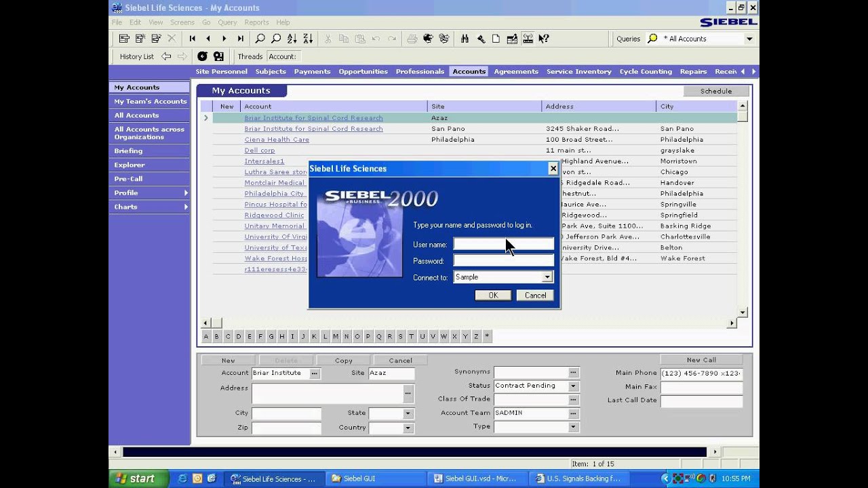868x488 pixels.
Task: Click the Account Team ellipsis button
Action: point(573,413)
